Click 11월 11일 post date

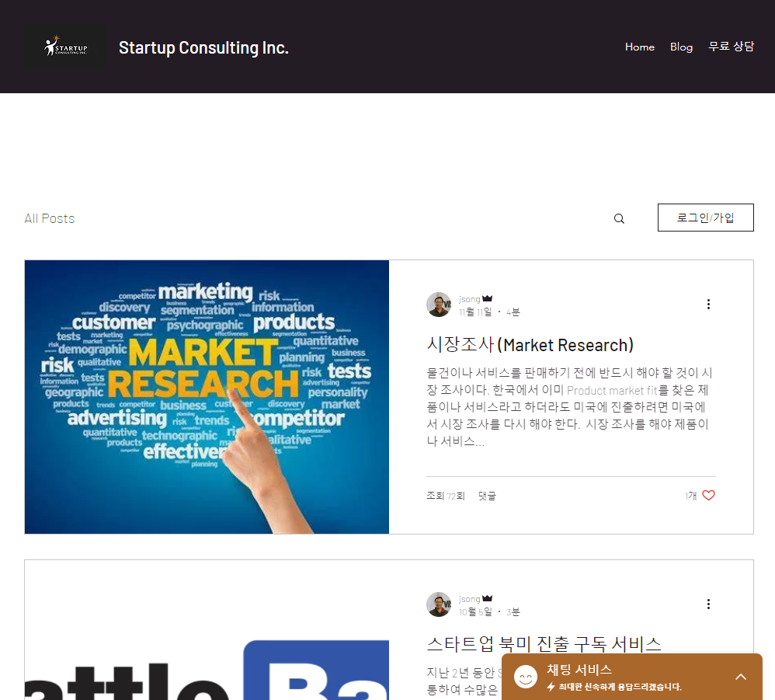click(475, 312)
